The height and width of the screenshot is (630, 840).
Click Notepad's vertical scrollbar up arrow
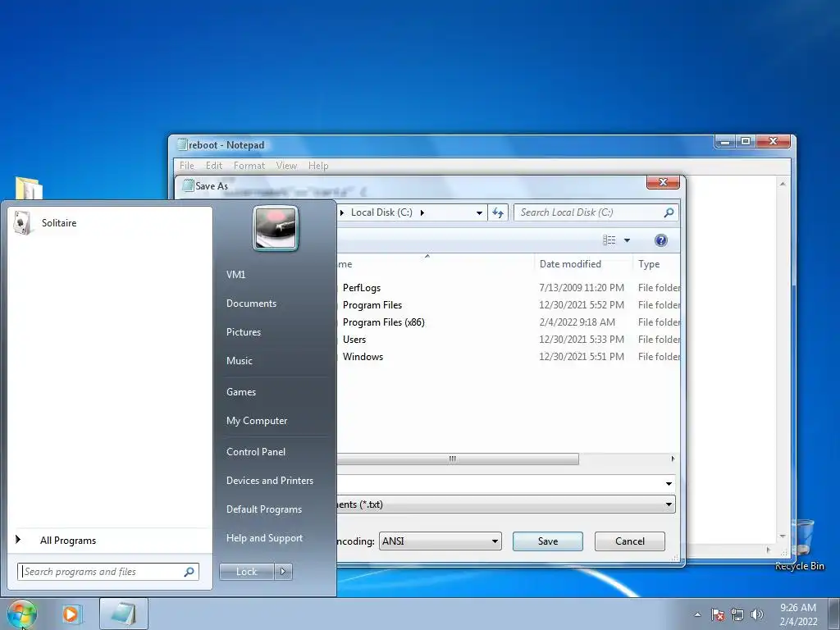[x=783, y=184]
